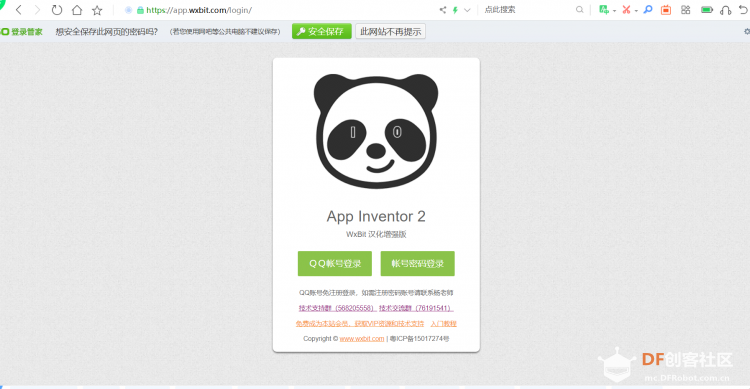Toggle the green lightning speed mode icon
750x389 pixels.
coord(455,10)
